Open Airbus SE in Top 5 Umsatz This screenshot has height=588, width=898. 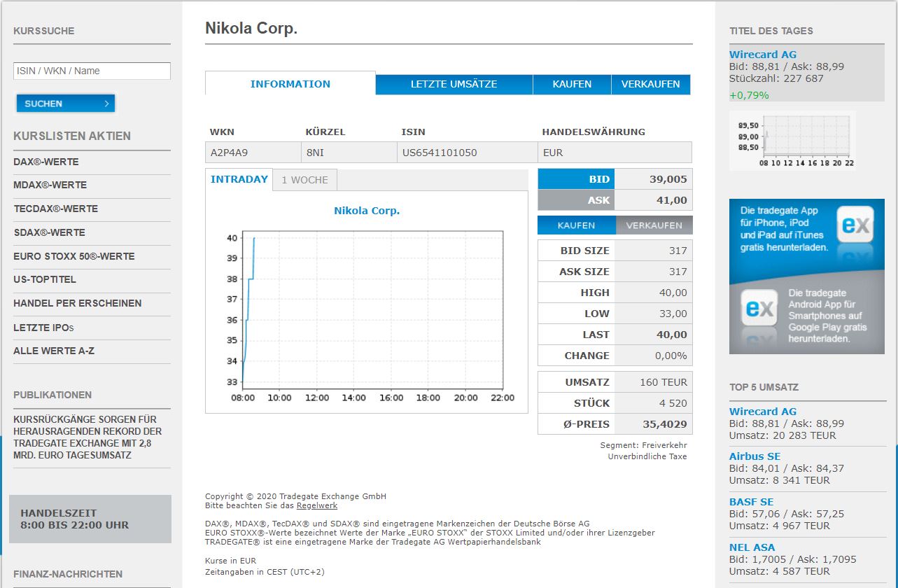click(755, 456)
